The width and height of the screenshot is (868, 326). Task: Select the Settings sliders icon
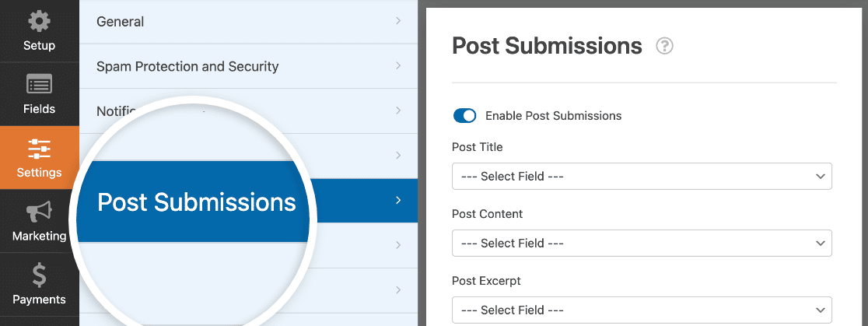point(39,149)
